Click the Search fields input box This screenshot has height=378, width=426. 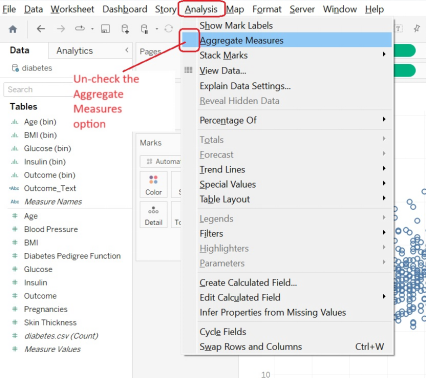click(38, 89)
